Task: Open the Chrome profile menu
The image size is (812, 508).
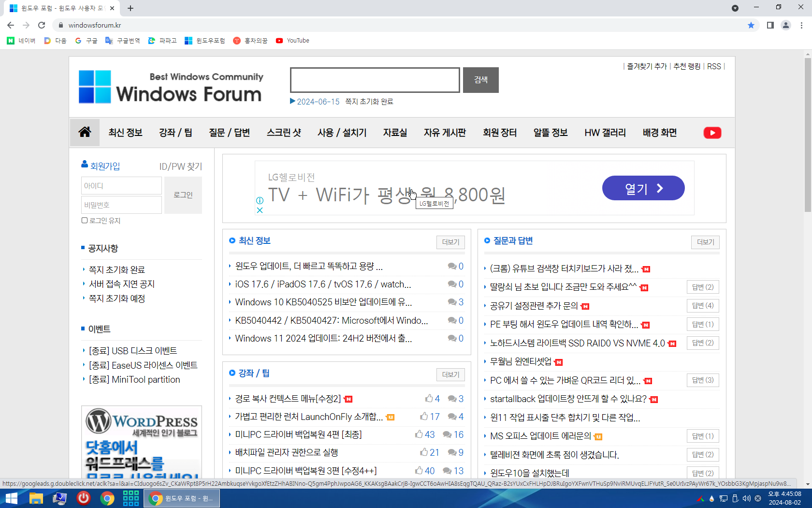Action: (786, 25)
